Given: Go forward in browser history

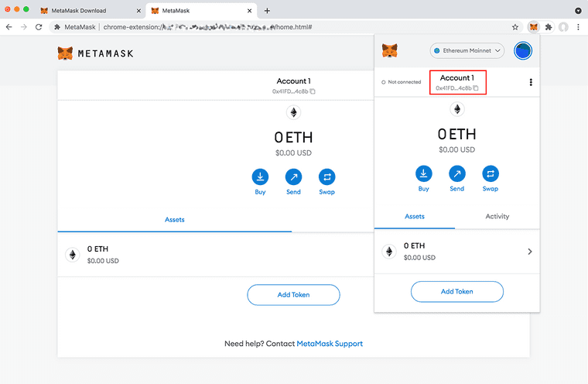Looking at the screenshot, I should click(x=24, y=27).
